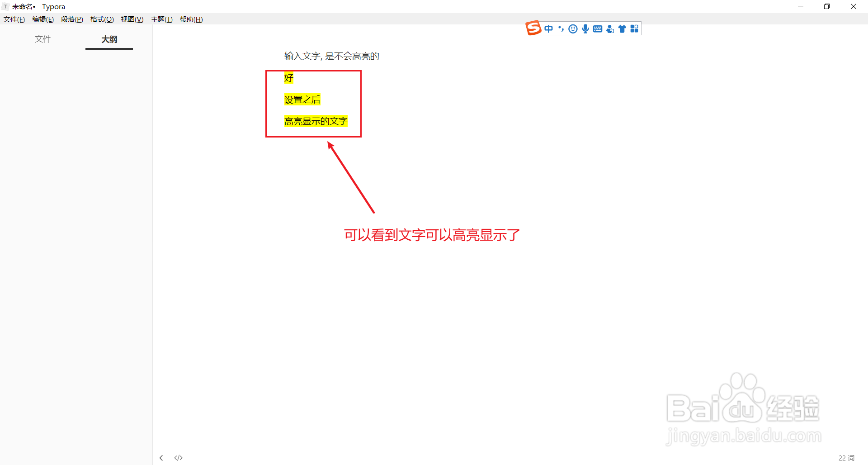The width and height of the screenshot is (868, 465).
Task: Open Sogou skin settings via the shirt icon
Action: point(622,28)
